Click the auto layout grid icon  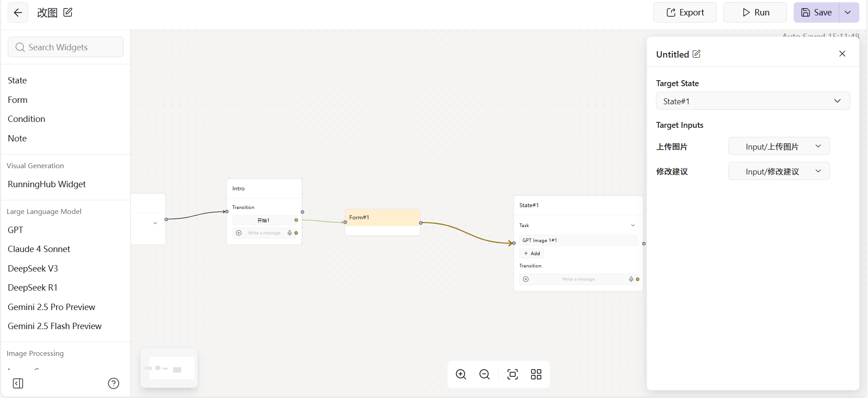536,374
